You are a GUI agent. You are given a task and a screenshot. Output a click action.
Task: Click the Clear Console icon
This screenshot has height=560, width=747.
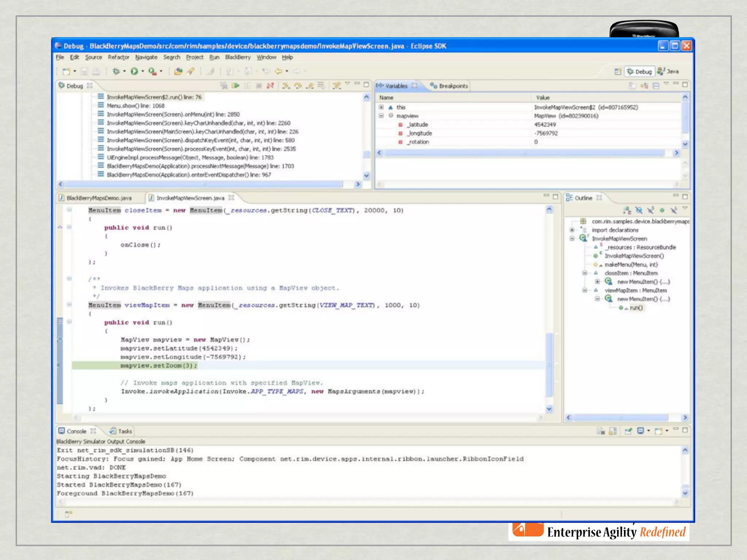point(601,431)
